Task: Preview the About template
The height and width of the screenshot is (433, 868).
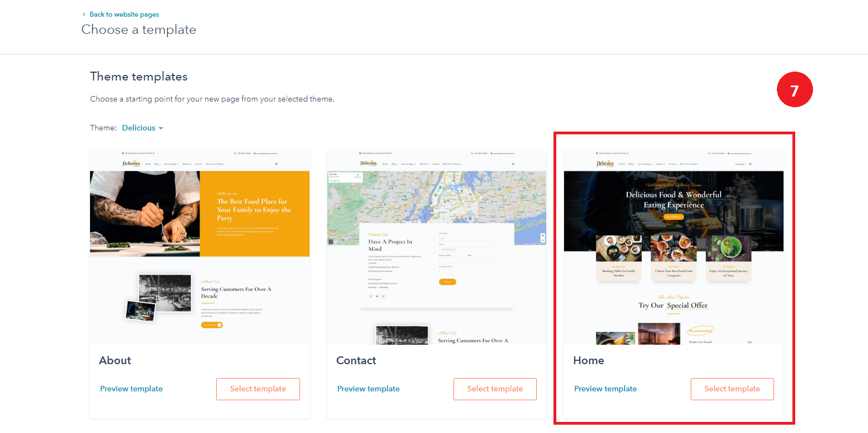Action: click(131, 389)
